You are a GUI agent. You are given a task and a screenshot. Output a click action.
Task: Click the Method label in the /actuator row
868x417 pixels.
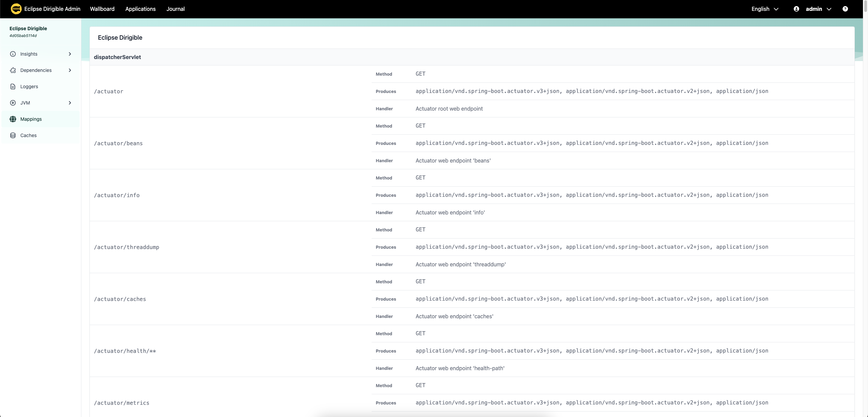pos(384,74)
